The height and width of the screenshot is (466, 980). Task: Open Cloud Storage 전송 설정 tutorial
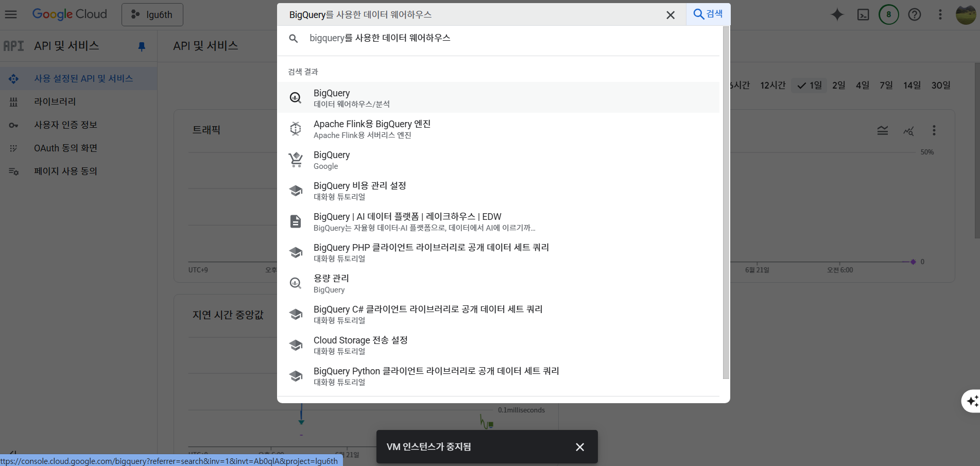(x=498, y=344)
